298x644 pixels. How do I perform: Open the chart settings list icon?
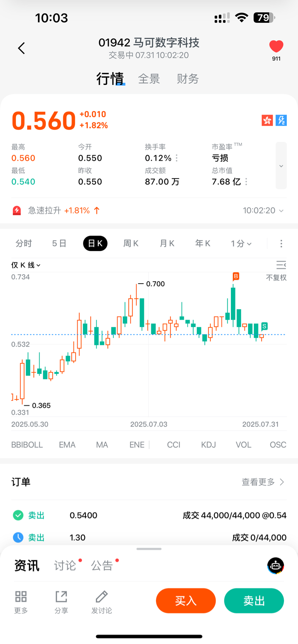click(x=281, y=265)
